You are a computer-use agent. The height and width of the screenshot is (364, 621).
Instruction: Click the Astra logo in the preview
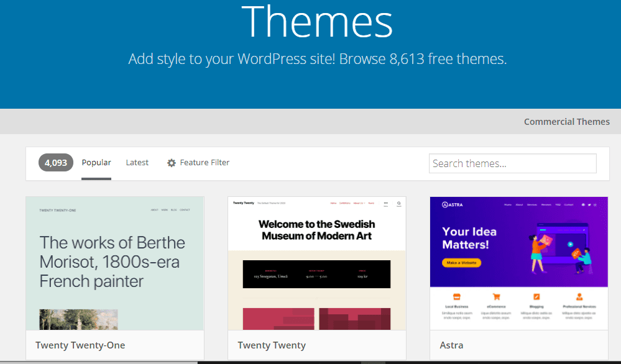pyautogui.click(x=453, y=204)
